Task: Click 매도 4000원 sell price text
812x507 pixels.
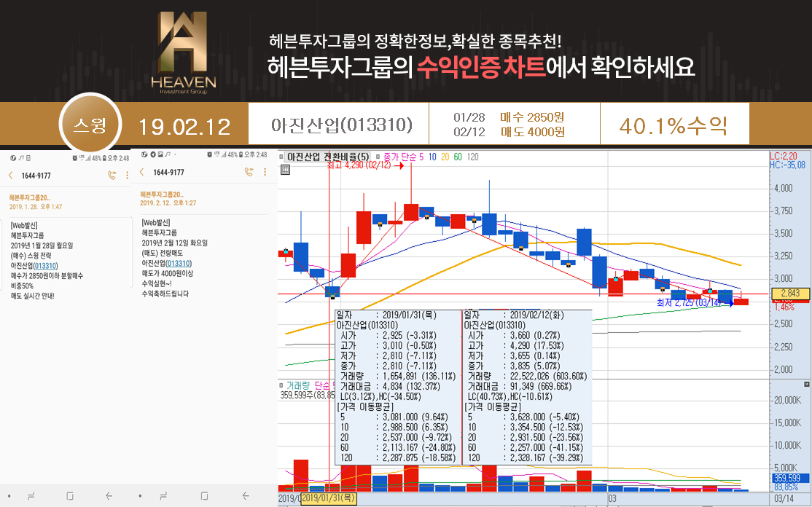Action: pyautogui.click(x=532, y=132)
